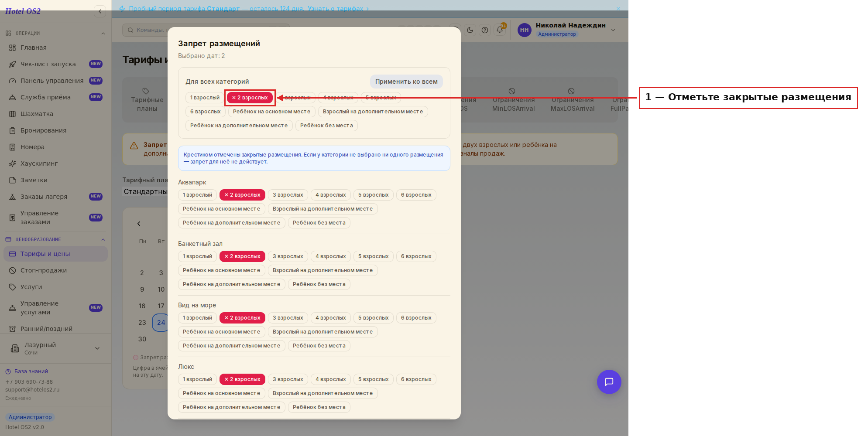Click the НН user avatar
868x436 pixels.
tap(524, 30)
